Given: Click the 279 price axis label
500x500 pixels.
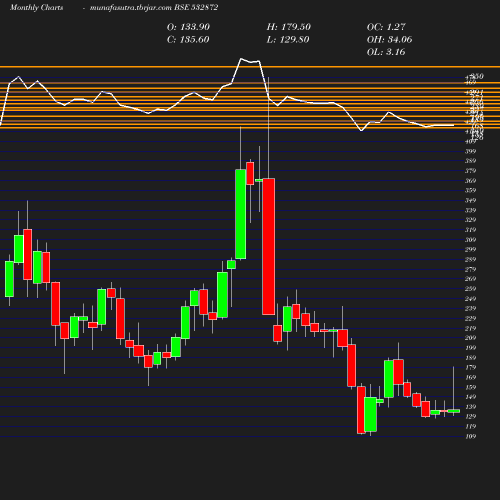Looking at the screenshot, I should coord(470,269).
